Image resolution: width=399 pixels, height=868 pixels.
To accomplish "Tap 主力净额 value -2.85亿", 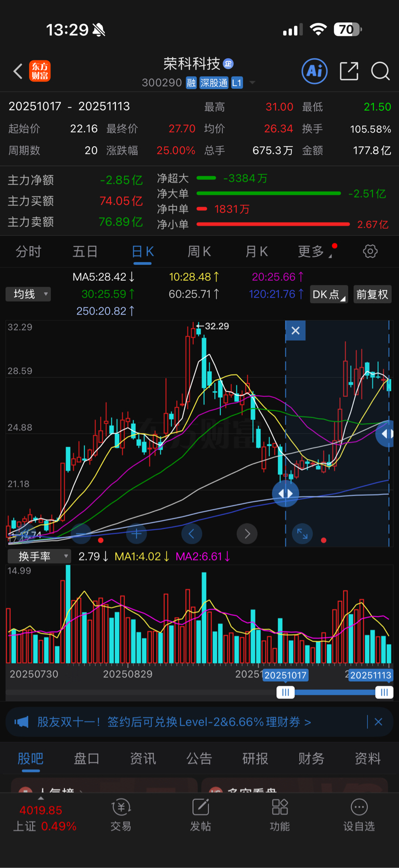I will 121,180.
